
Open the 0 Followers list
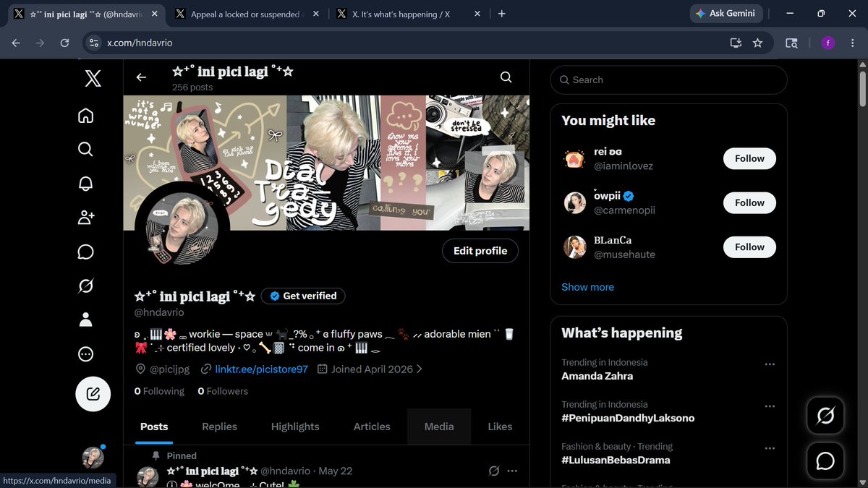tap(223, 391)
